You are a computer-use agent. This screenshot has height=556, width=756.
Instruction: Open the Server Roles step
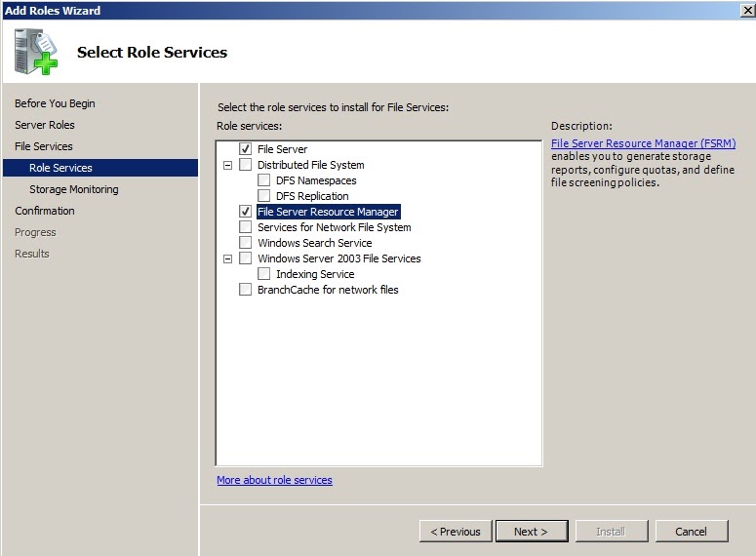pos(45,125)
